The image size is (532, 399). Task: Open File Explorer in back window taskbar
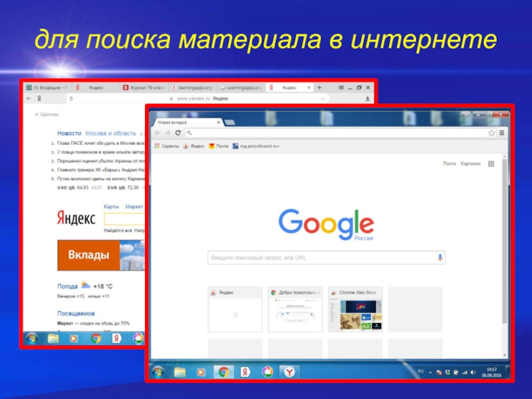(x=53, y=338)
